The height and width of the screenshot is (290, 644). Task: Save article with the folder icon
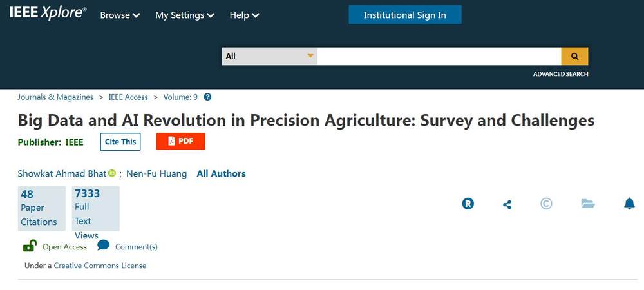click(587, 204)
